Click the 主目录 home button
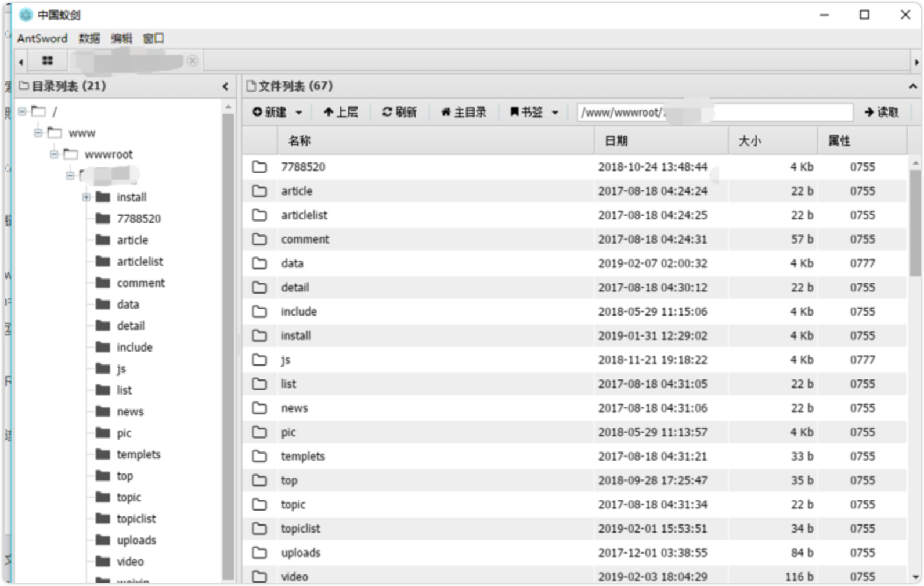The width and height of the screenshot is (924, 586). (463, 112)
